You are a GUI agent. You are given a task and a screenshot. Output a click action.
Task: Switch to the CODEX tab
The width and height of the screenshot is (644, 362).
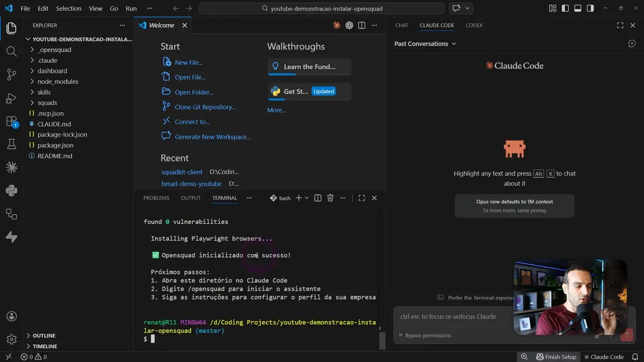tap(474, 25)
